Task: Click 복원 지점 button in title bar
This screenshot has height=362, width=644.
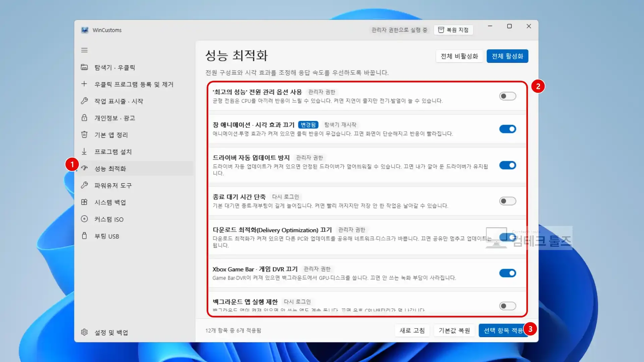Action: pyautogui.click(x=453, y=30)
